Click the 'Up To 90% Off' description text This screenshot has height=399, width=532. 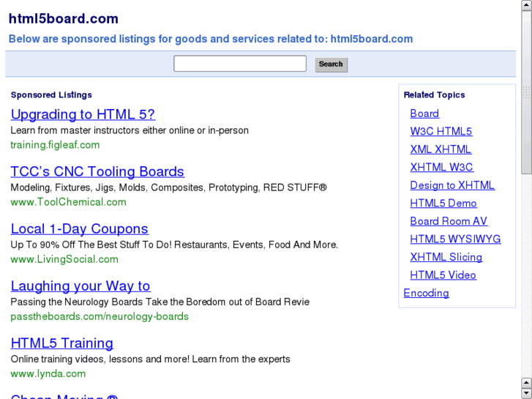pos(174,245)
